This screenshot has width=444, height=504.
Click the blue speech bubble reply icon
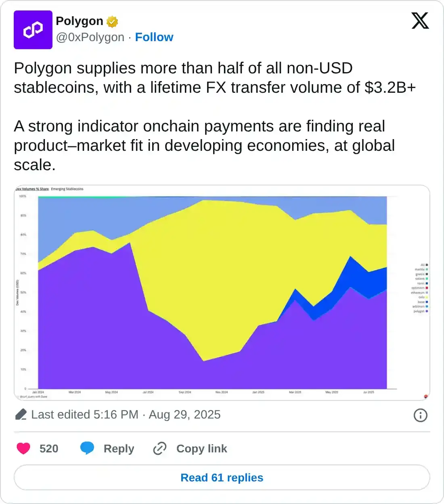(87, 448)
